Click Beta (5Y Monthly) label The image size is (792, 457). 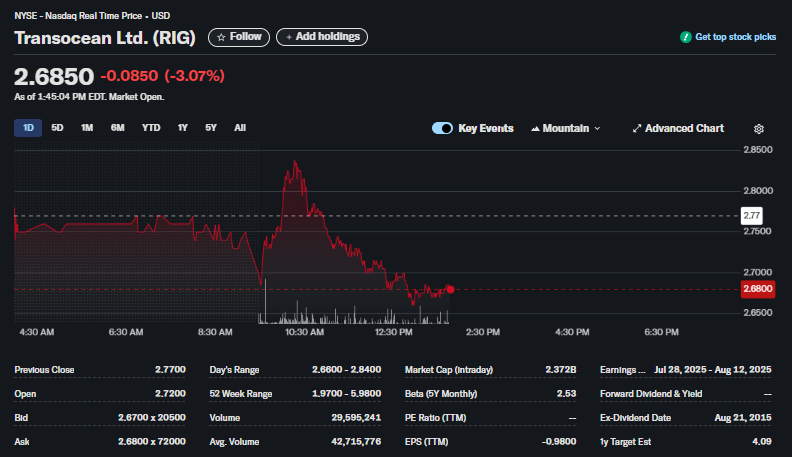click(x=441, y=393)
